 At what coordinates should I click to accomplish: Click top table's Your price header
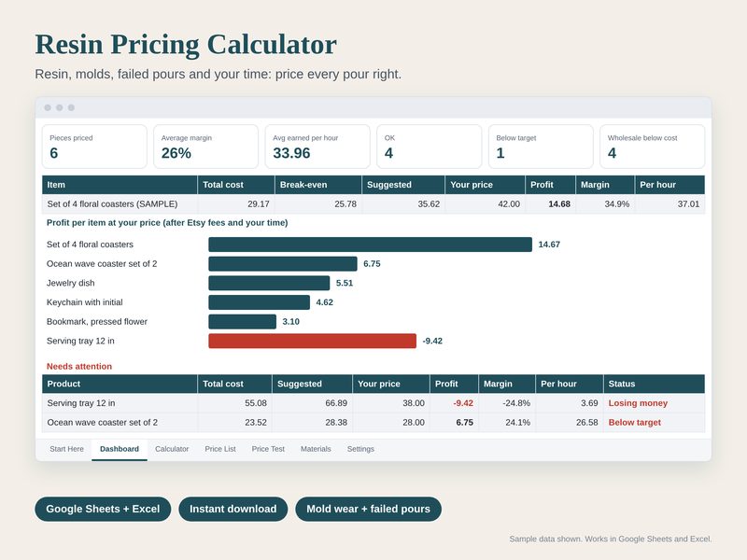tap(485, 185)
